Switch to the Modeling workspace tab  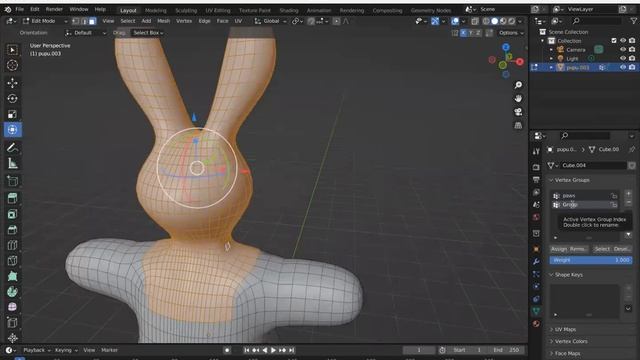[x=156, y=10]
